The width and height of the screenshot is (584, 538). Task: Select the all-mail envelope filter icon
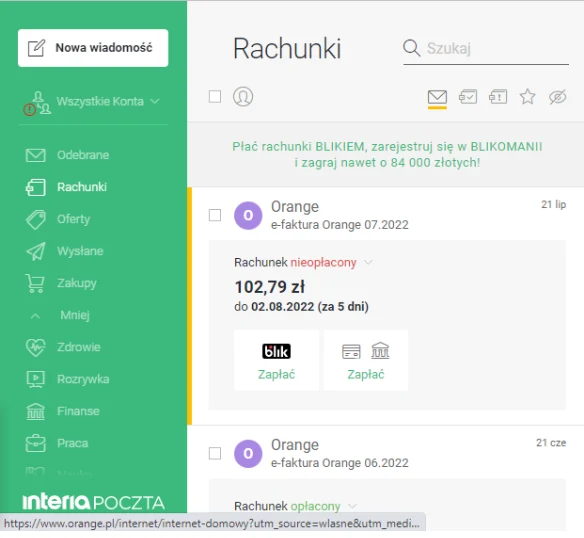pos(437,97)
